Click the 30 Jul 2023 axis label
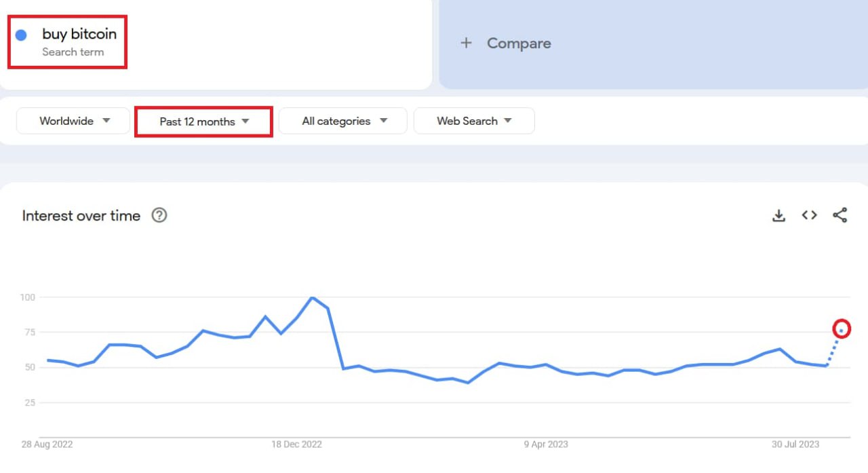Viewport: 868px width, 473px height. coord(795,444)
